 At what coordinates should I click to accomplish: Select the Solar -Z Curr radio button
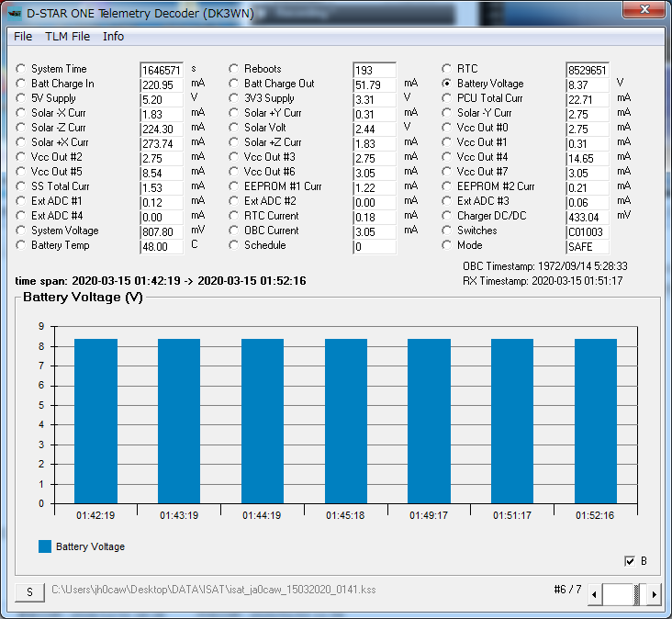(20, 128)
